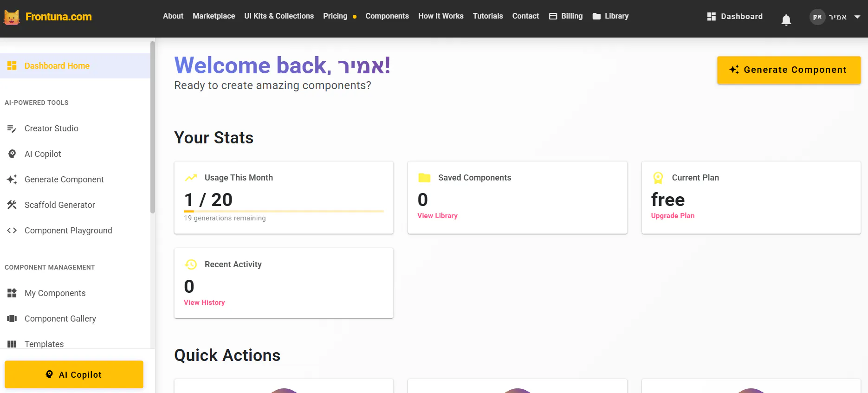This screenshot has width=868, height=393.
Task: Click the Templates grid icon
Action: point(12,344)
